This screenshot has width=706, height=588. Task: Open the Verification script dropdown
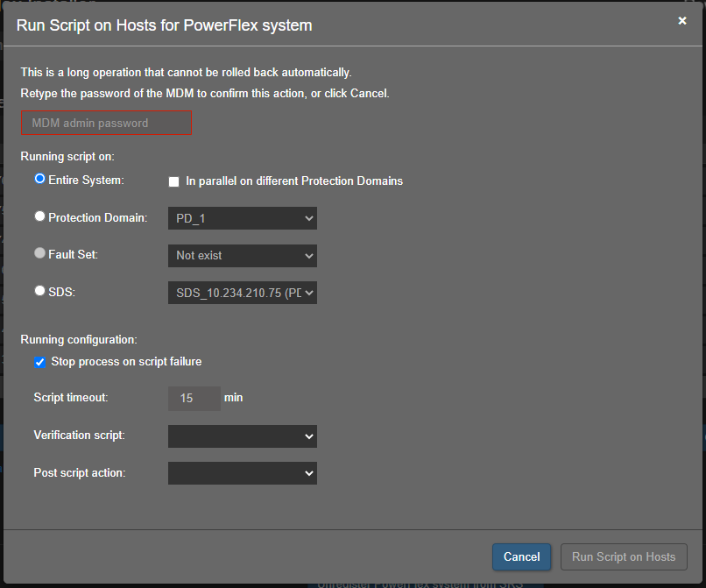click(242, 436)
